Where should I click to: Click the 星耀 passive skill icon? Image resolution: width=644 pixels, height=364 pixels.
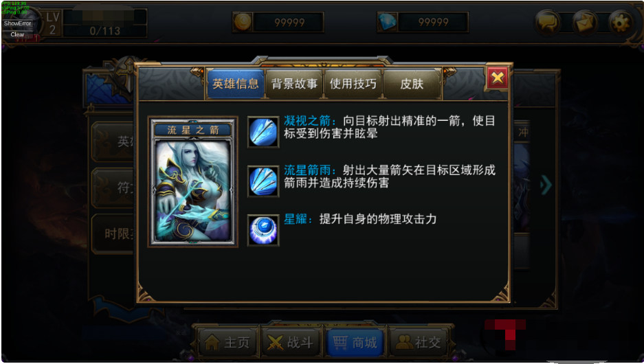pos(263,230)
